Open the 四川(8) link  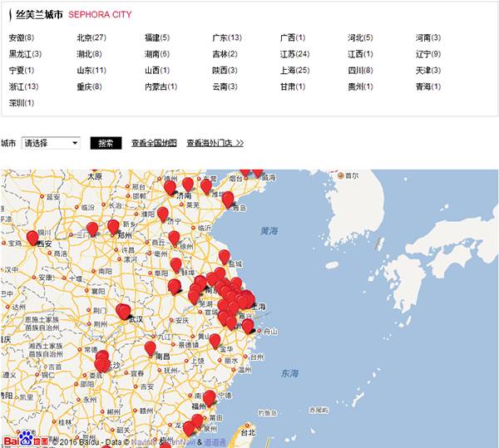coord(360,71)
